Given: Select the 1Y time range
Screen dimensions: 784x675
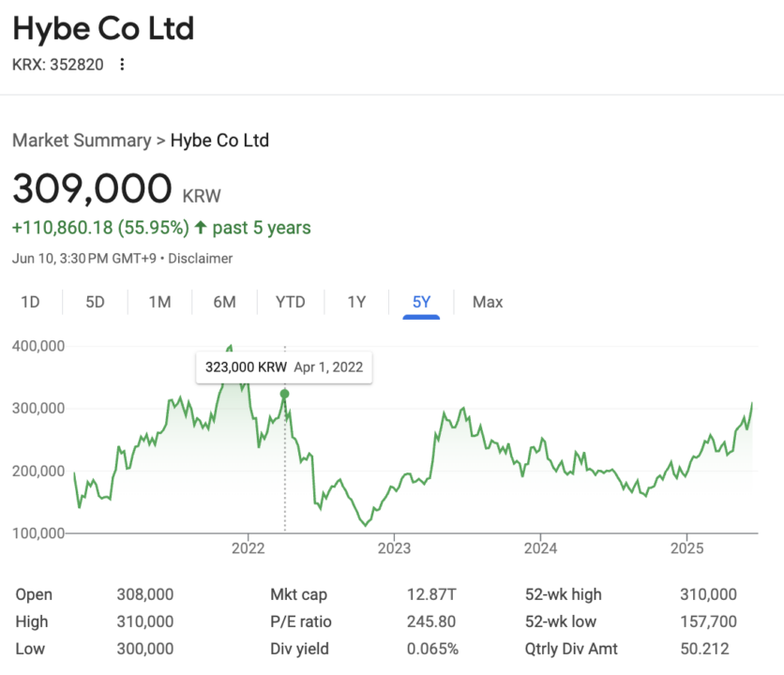Looking at the screenshot, I should point(356,302).
